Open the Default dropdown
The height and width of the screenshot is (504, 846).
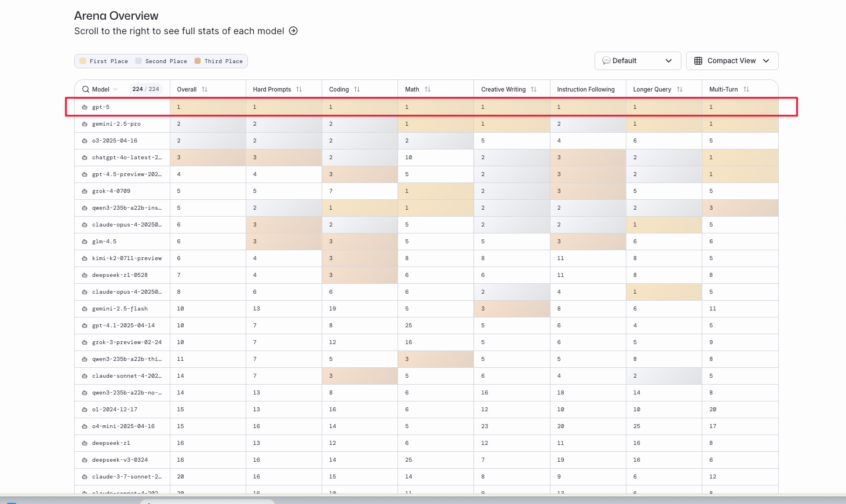(x=637, y=61)
